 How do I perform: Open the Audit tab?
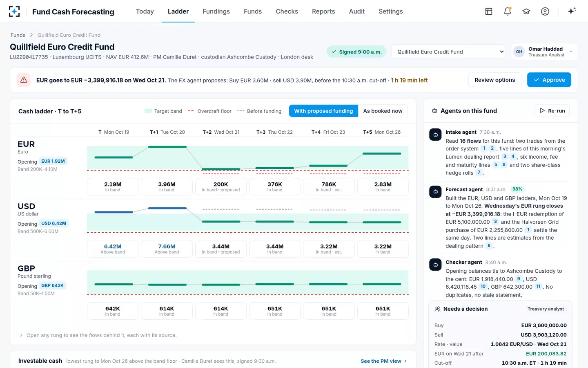357,11
